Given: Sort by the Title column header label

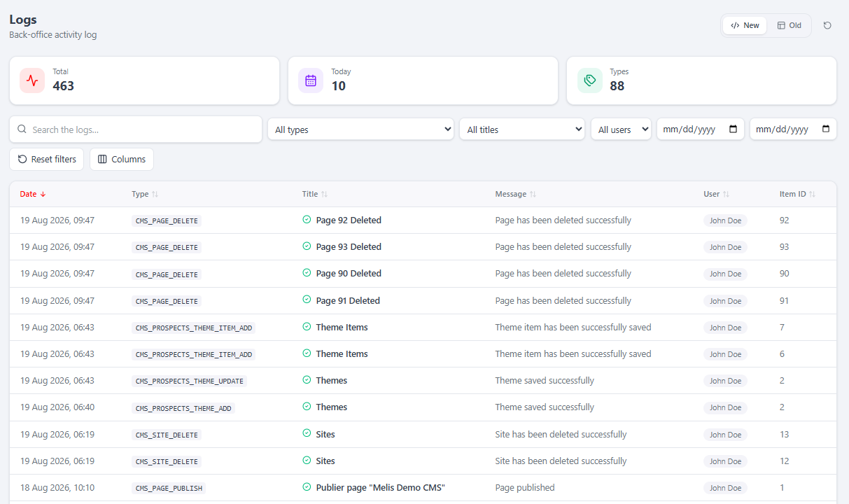Looking at the screenshot, I should pos(310,195).
